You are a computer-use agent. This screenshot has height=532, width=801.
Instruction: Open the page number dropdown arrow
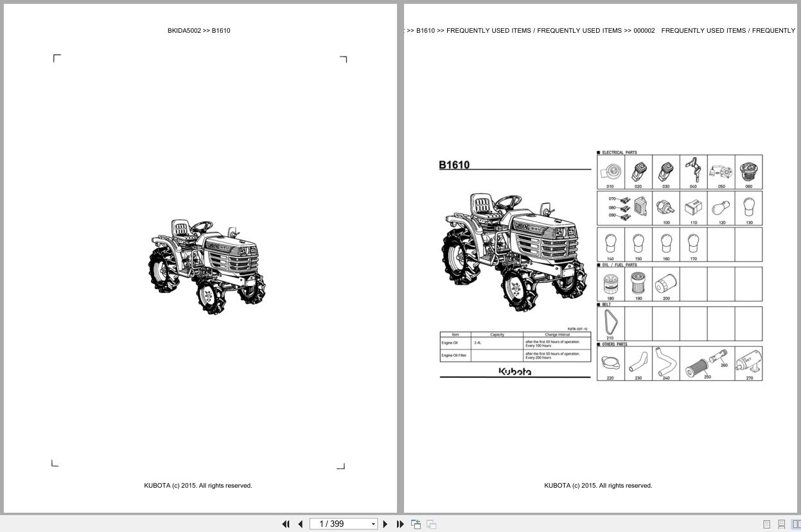[x=373, y=524]
